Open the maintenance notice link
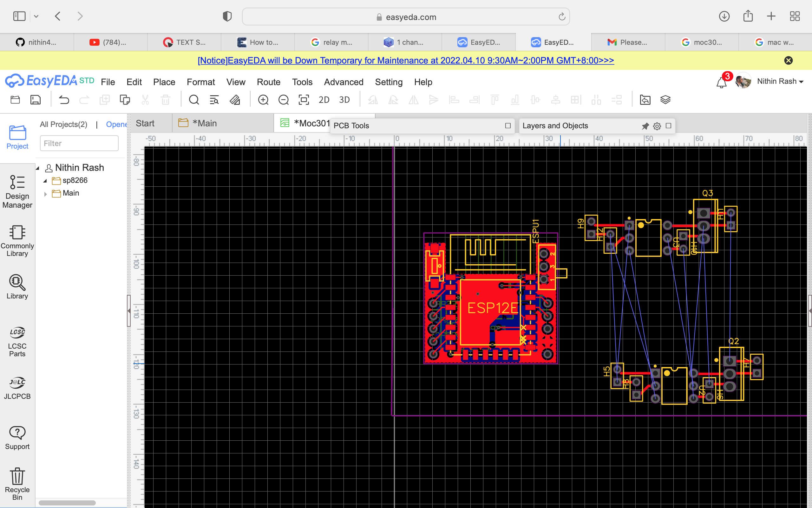Image resolution: width=812 pixels, height=508 pixels. pos(406,60)
